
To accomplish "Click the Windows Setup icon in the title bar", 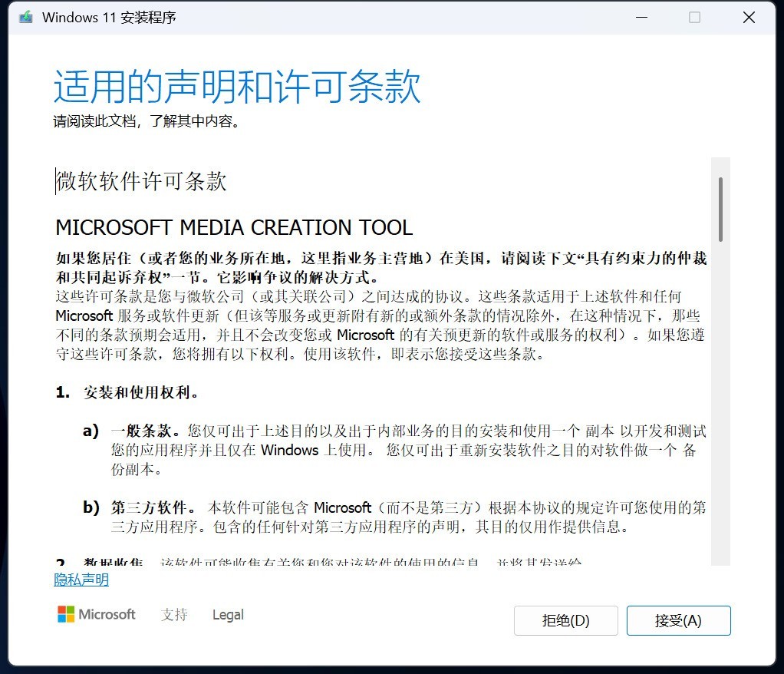I will [26, 16].
